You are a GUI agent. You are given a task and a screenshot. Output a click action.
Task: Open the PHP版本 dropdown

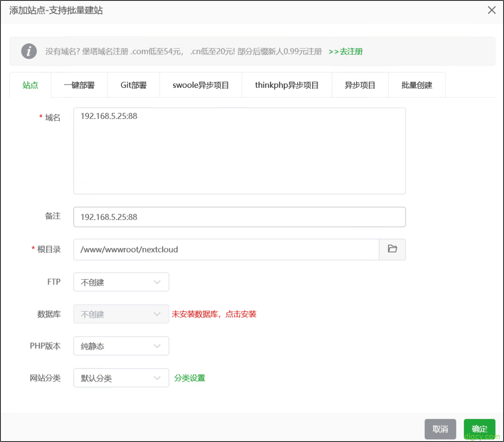click(121, 346)
